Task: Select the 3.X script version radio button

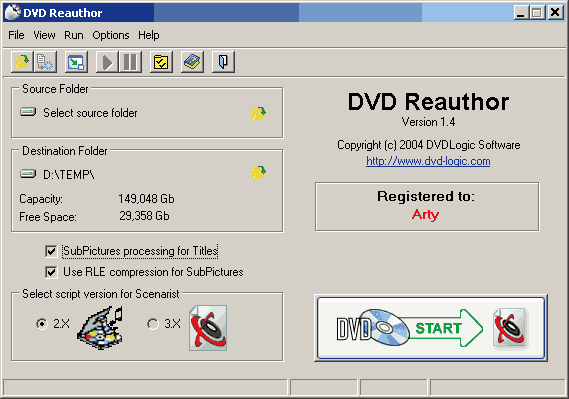Action: coord(153,324)
